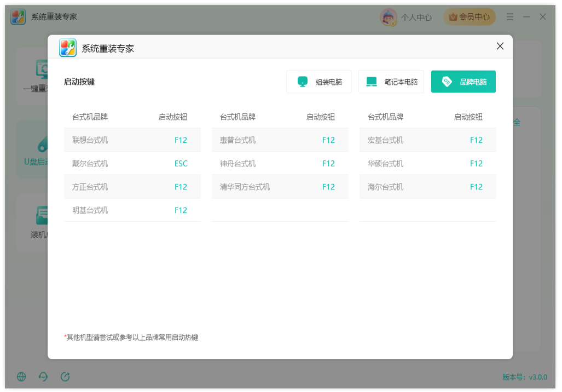562x392 pixels.
Task: Select the 方正台式机 row
Action: pos(132,187)
